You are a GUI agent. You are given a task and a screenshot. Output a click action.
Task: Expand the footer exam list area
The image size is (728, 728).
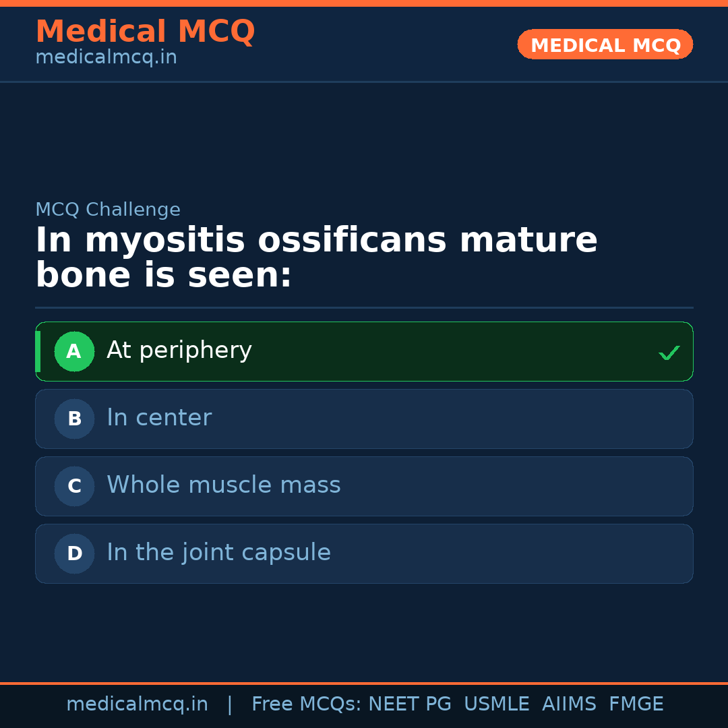(x=458, y=703)
